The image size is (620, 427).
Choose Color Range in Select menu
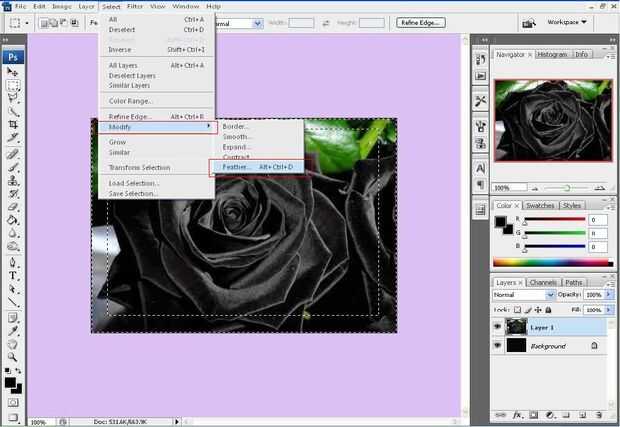click(x=131, y=100)
